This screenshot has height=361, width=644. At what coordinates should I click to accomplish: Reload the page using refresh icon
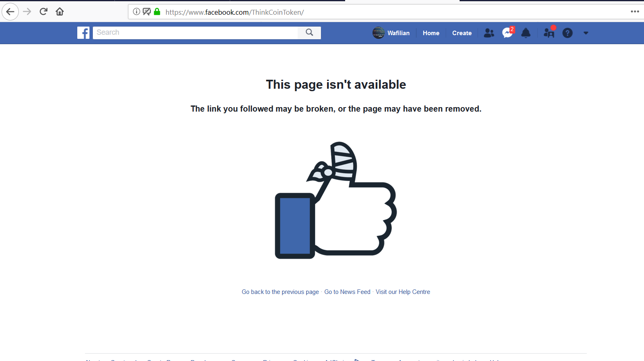coord(43,11)
